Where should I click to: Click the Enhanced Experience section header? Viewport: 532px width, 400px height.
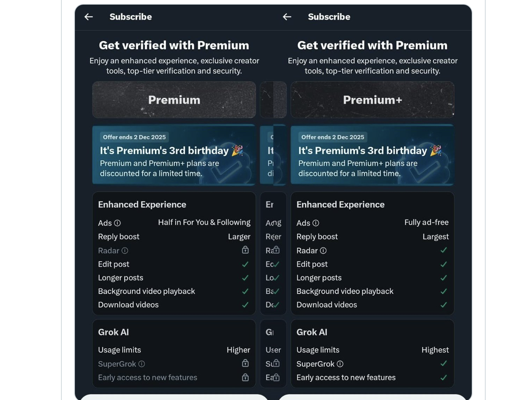[x=142, y=204]
